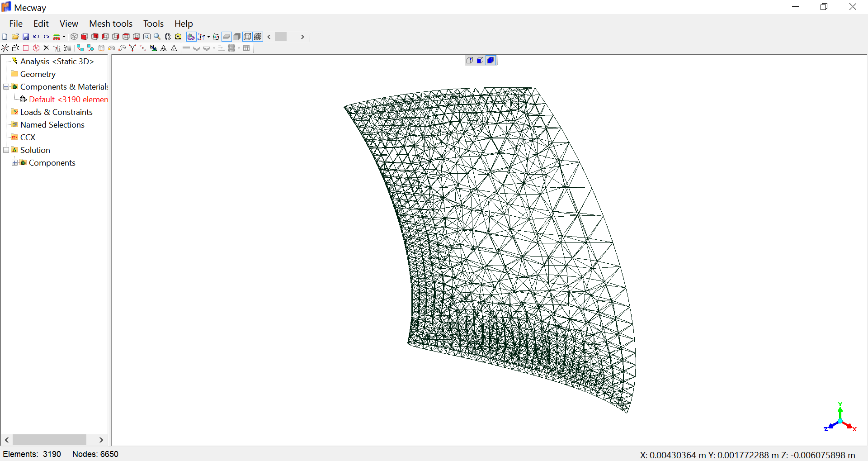
Task: Activate the magnifier zoom tool
Action: tap(157, 37)
